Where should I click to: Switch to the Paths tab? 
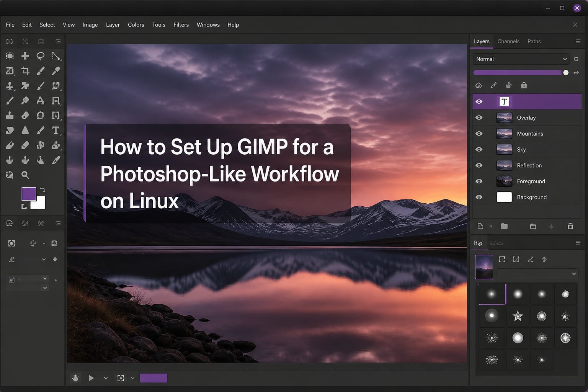tap(534, 41)
